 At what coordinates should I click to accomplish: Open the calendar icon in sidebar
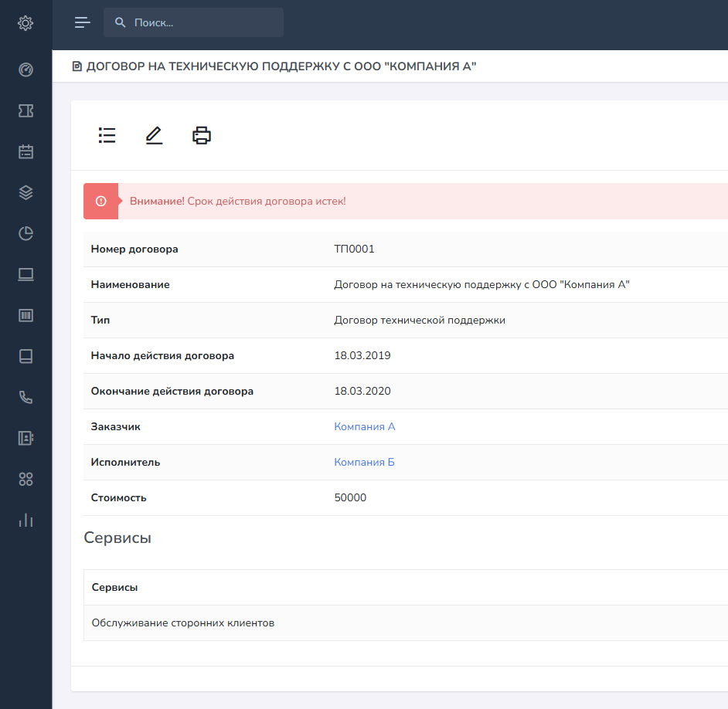click(26, 151)
